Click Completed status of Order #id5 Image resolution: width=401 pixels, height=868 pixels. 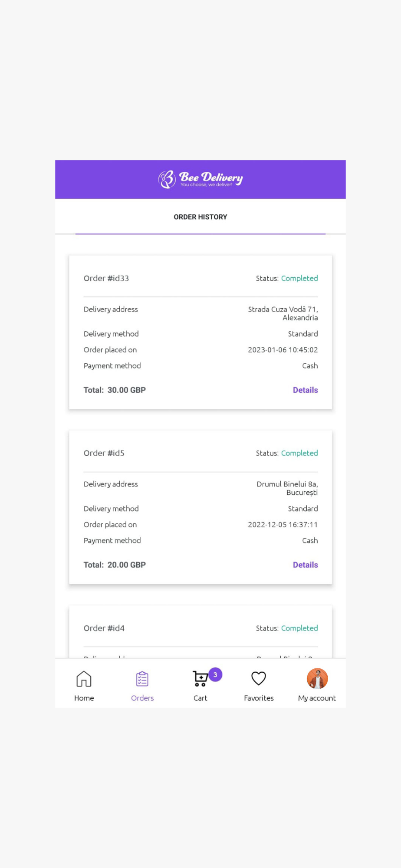pos(299,453)
